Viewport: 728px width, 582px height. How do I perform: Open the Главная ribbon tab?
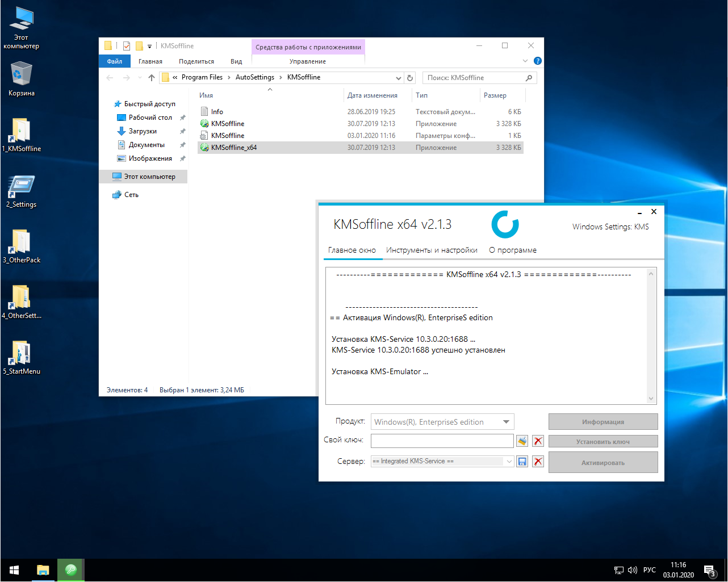tap(150, 61)
